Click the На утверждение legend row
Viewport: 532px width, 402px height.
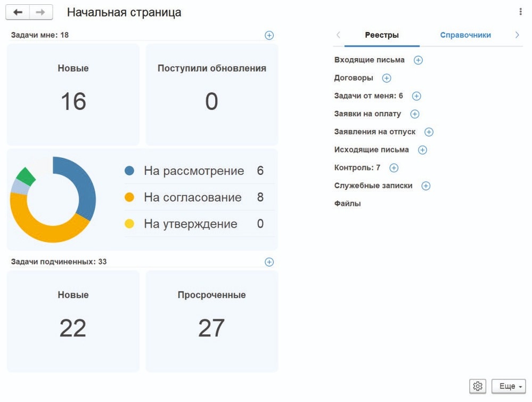pyautogui.click(x=200, y=223)
